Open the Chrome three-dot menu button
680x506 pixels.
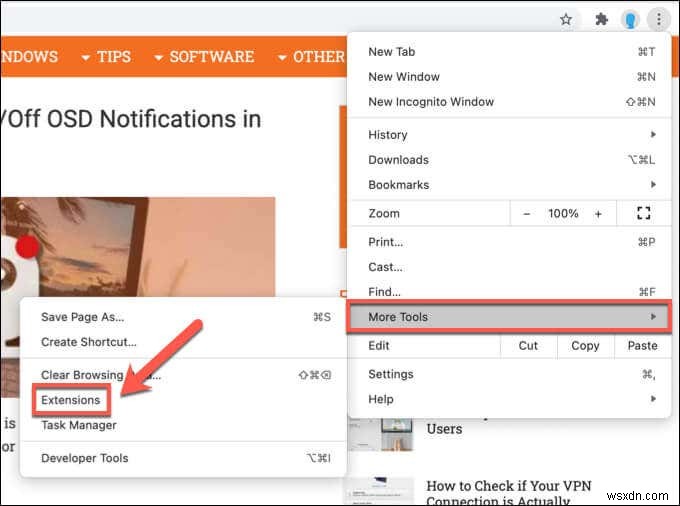pyautogui.click(x=659, y=20)
